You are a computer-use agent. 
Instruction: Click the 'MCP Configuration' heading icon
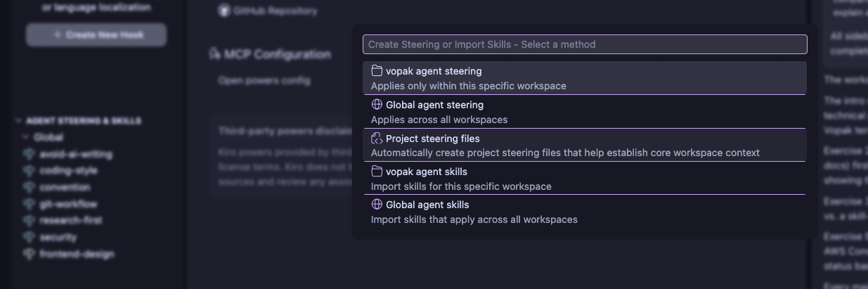pyautogui.click(x=214, y=54)
